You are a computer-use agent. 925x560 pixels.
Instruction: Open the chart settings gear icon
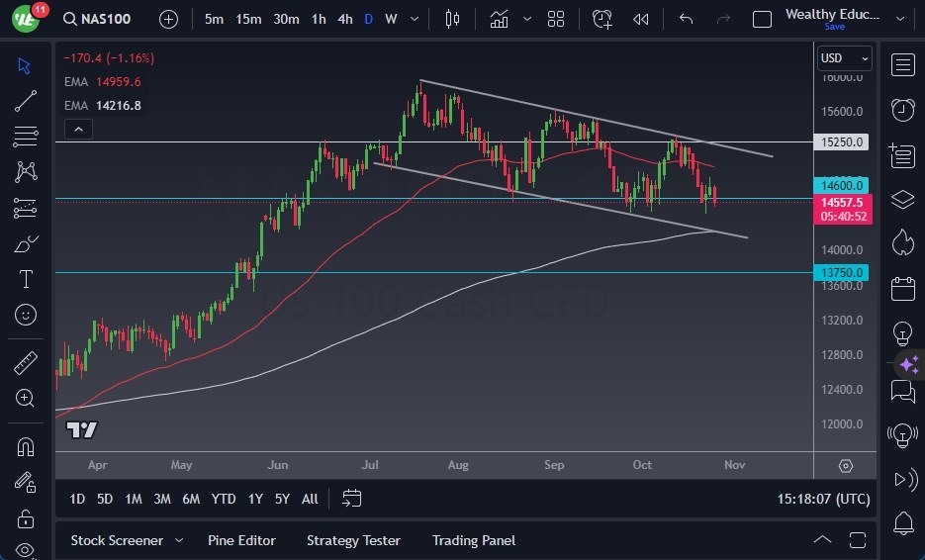click(846, 466)
